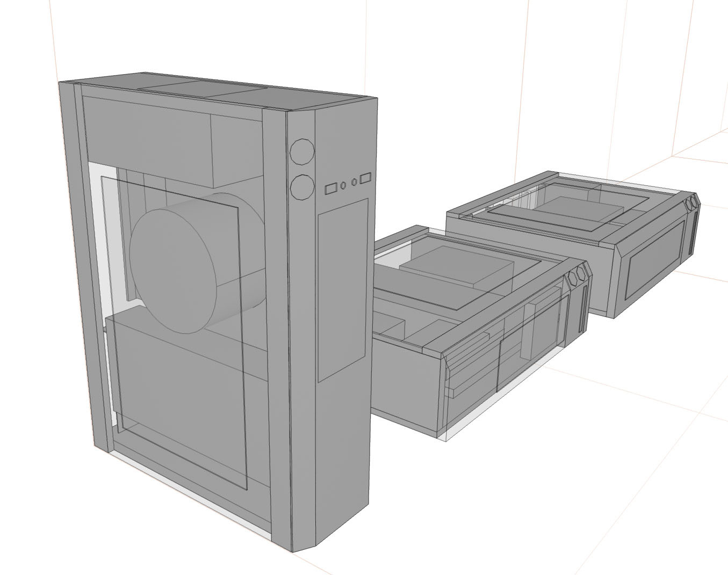
Task: Click the left rectangular port on tower front
Action: pyautogui.click(x=331, y=188)
